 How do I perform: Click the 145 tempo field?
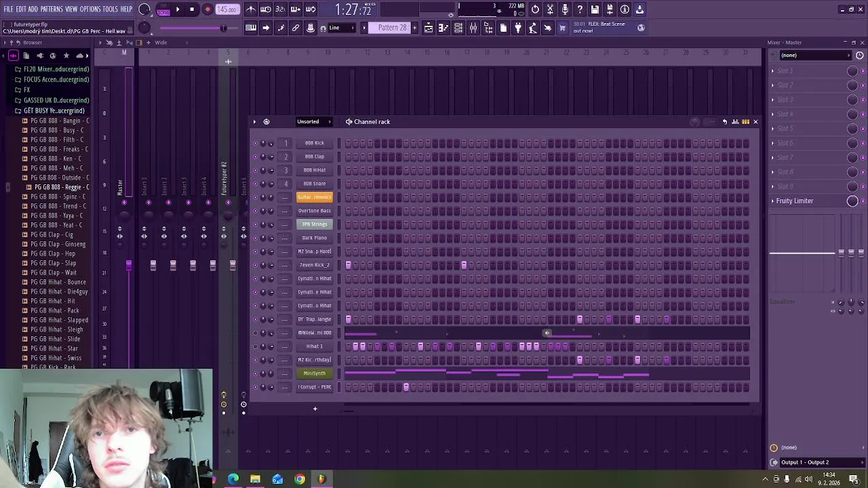point(227,9)
